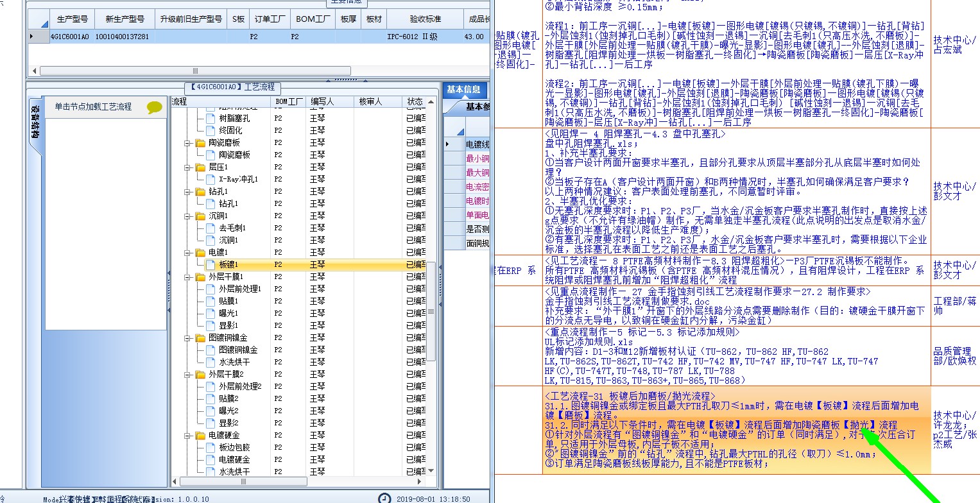
Task: Click the yellow speech bubble icon
Action: coord(155,107)
